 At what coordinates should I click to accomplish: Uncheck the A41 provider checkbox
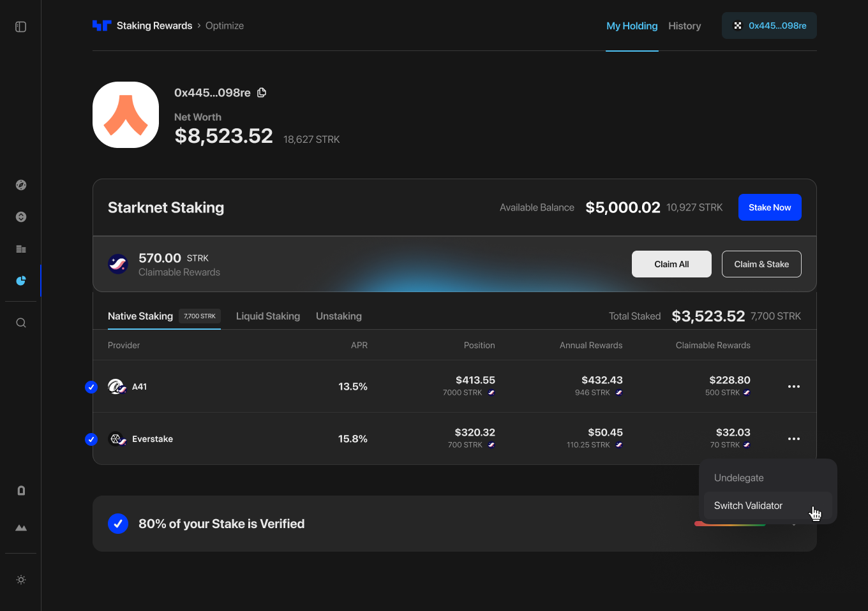click(91, 386)
